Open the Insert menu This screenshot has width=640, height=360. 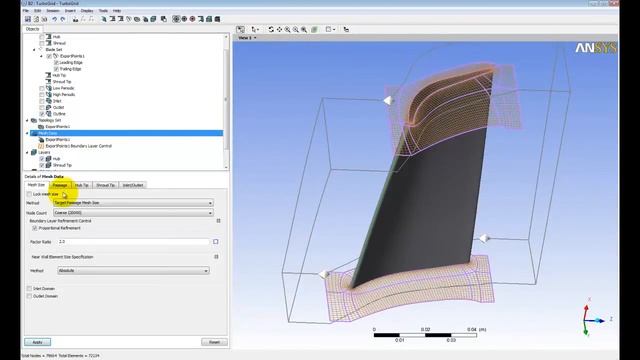(x=70, y=11)
